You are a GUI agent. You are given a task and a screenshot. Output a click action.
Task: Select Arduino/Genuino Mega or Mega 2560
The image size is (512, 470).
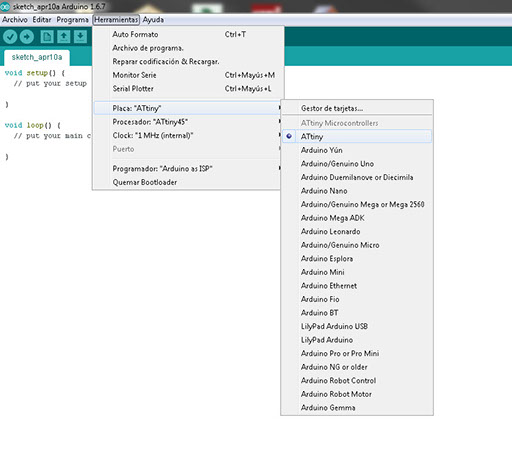pos(356,204)
